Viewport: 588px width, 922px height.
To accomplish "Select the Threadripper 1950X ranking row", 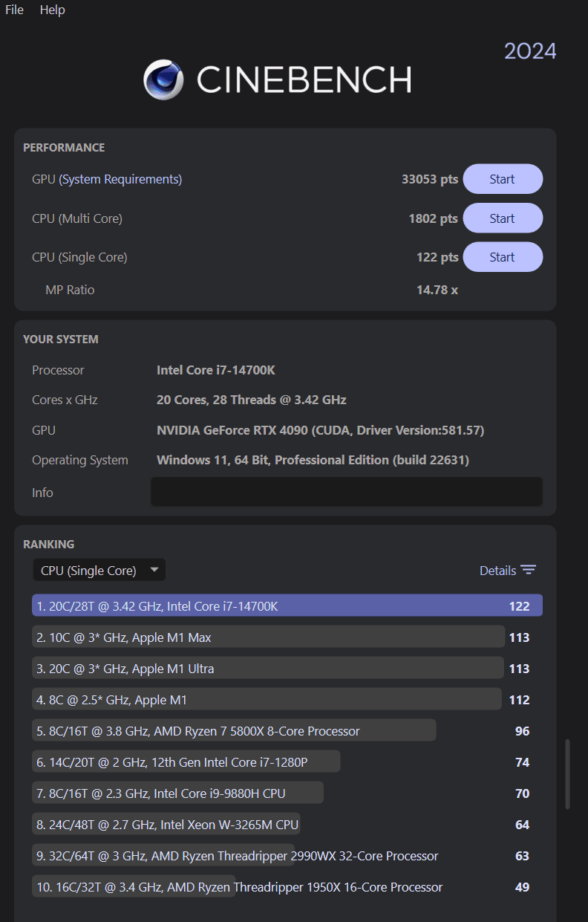I will coord(287,887).
